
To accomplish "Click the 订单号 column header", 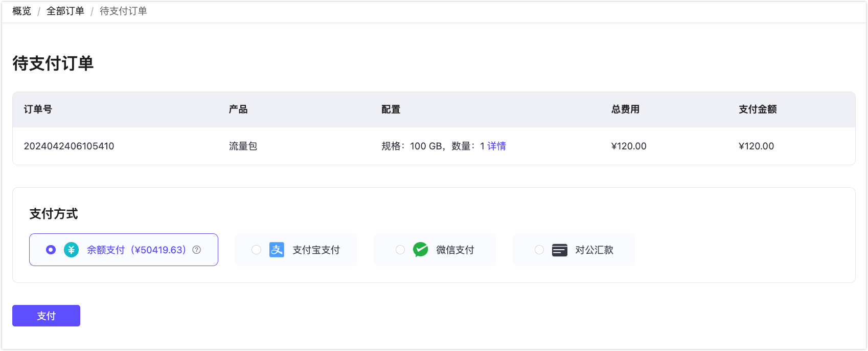I will click(38, 109).
